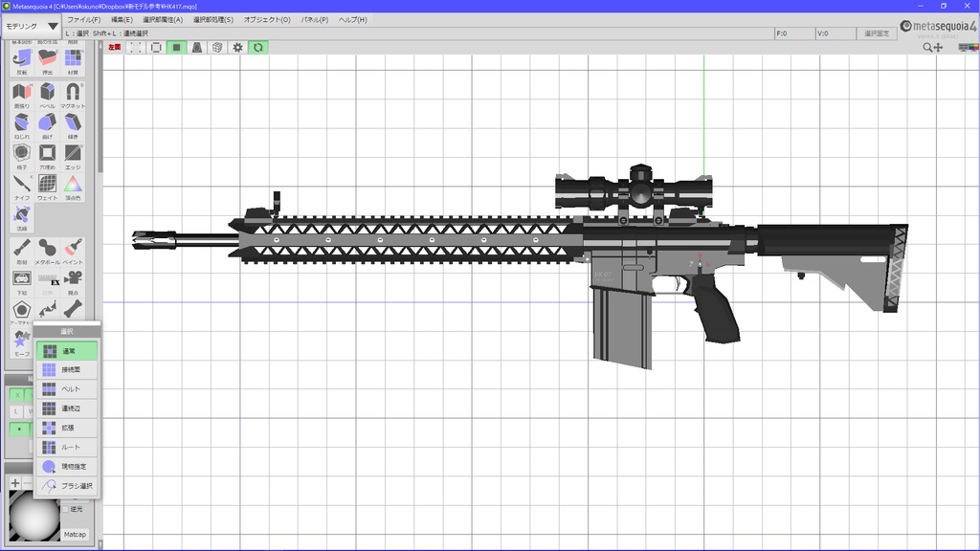The height and width of the screenshot is (551, 980).
Task: Select the ベベル (Bevel) tool
Action: tap(45, 95)
